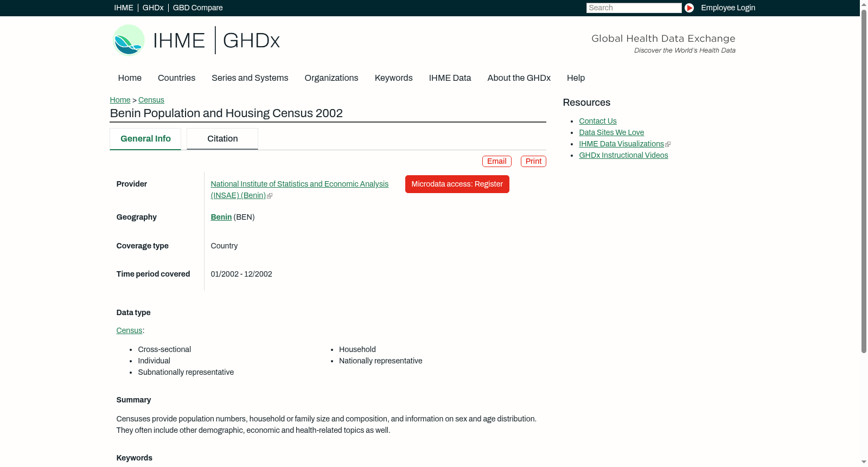The width and height of the screenshot is (868, 467).
Task: Click the Summary heading
Action: (x=133, y=400)
